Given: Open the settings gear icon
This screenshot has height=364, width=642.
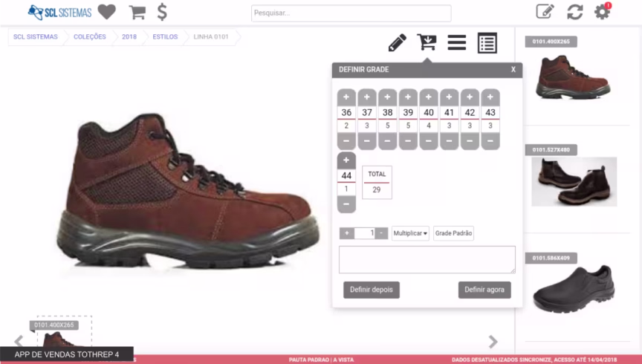Looking at the screenshot, I should [x=602, y=12].
